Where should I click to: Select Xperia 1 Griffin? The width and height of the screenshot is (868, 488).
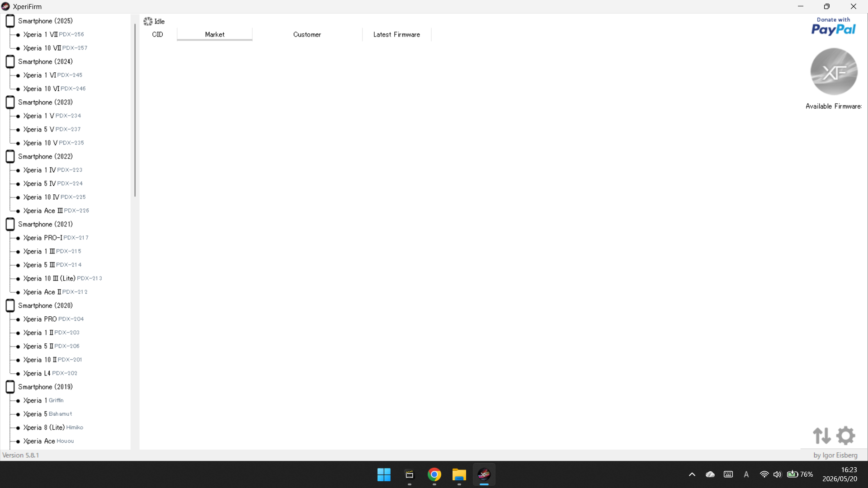(43, 400)
